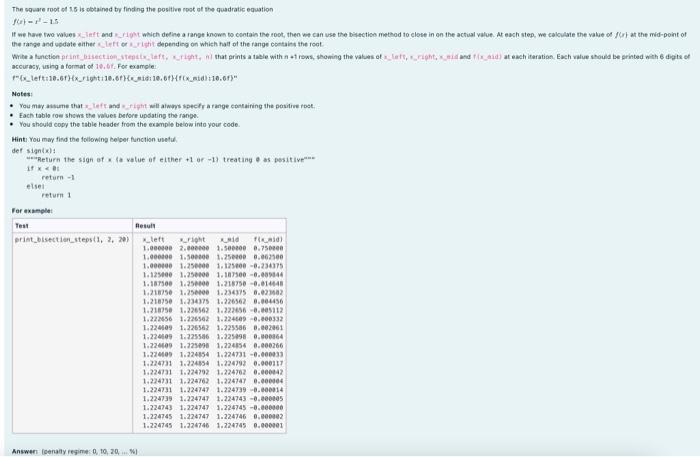Click the f(x_mid) value -0.000005
Screen dimensions: 700x457
pyautogui.click(x=267, y=399)
